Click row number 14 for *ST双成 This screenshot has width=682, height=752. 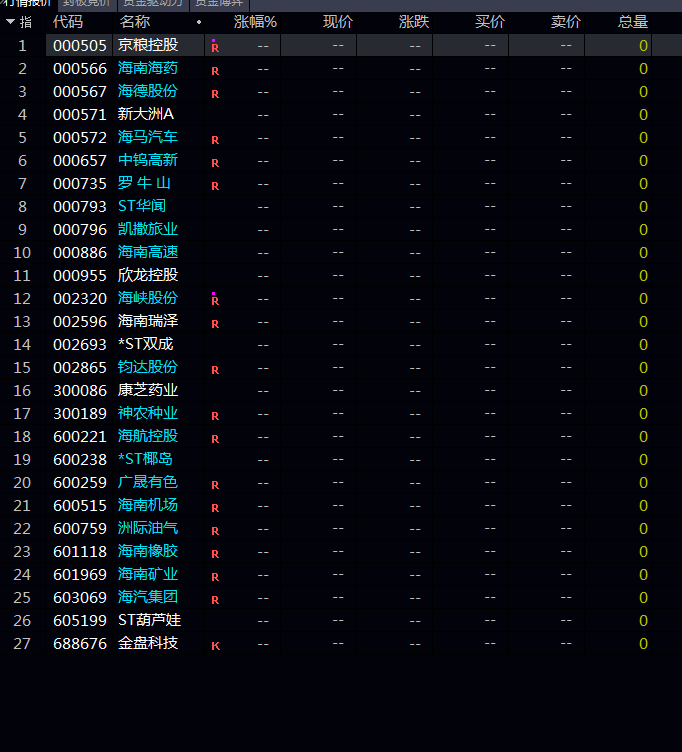click(x=22, y=345)
